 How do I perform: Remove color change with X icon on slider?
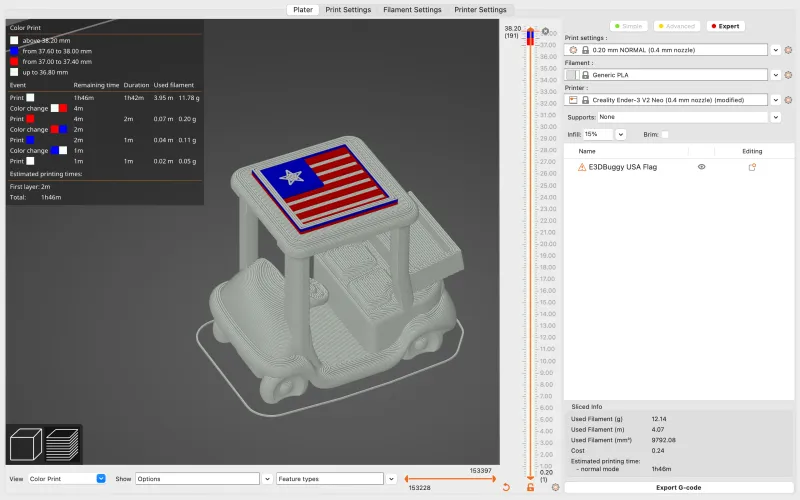coord(545,32)
